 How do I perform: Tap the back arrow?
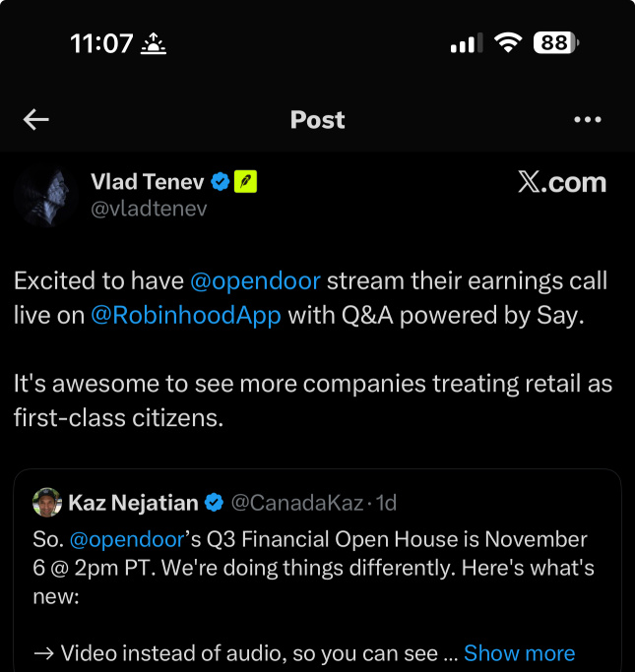pos(36,120)
